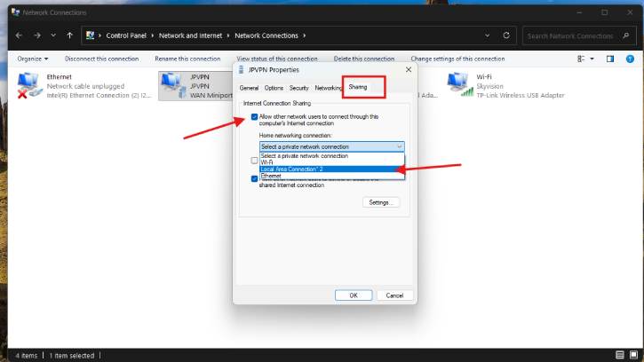
Task: Choose Ethernet in the dropdown list
Action: pos(332,176)
